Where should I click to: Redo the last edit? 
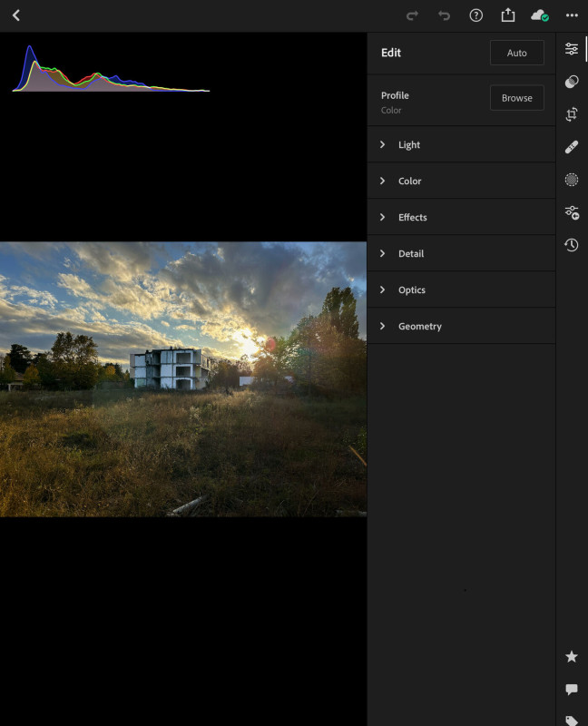[x=412, y=15]
